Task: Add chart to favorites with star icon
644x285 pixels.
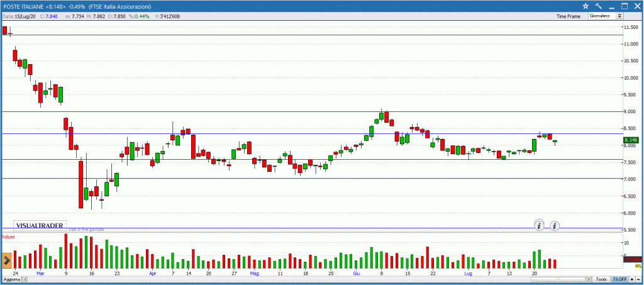Action: (x=586, y=6)
